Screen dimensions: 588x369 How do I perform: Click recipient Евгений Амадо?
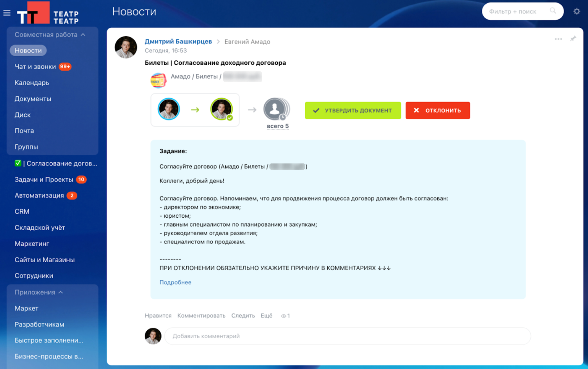click(x=247, y=42)
